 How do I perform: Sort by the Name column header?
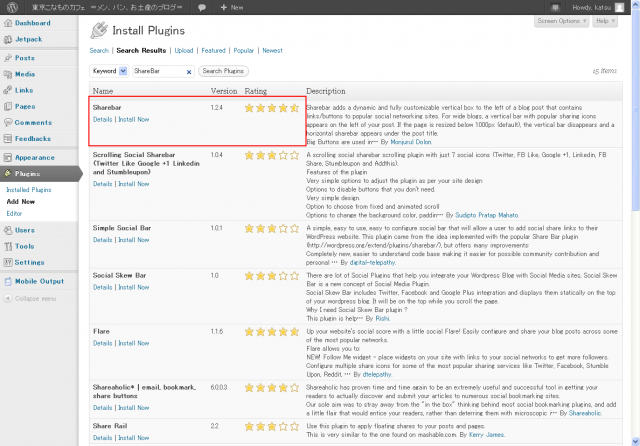click(x=103, y=91)
